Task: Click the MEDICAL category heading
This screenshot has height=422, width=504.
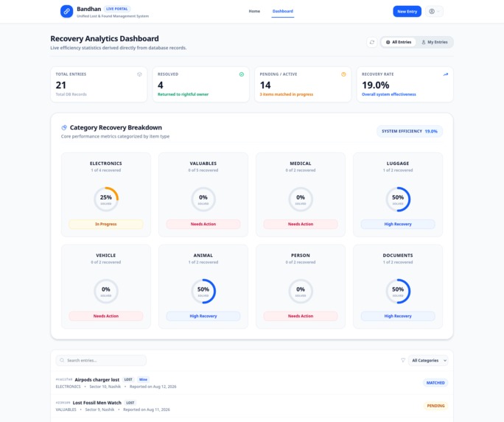Action: [301, 163]
